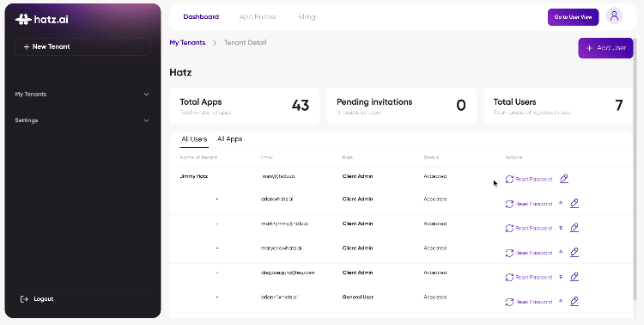Click reset icon in arlan@hatz.ai row

pyautogui.click(x=509, y=204)
